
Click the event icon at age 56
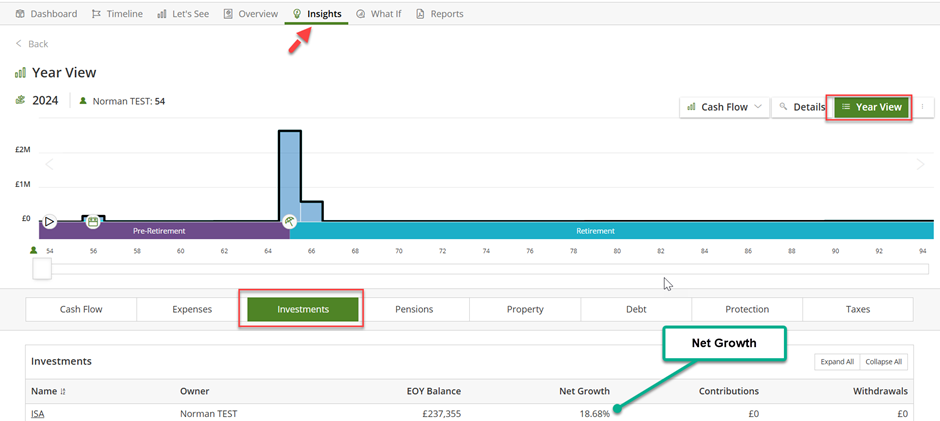pos(93,222)
